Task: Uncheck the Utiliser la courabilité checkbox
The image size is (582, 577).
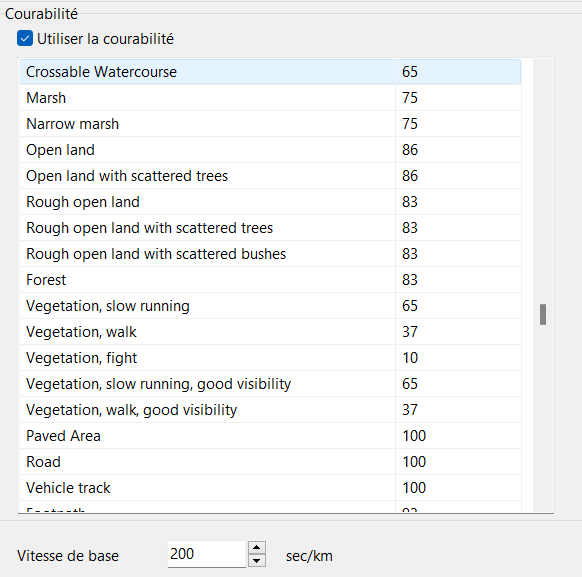Action: coord(25,39)
